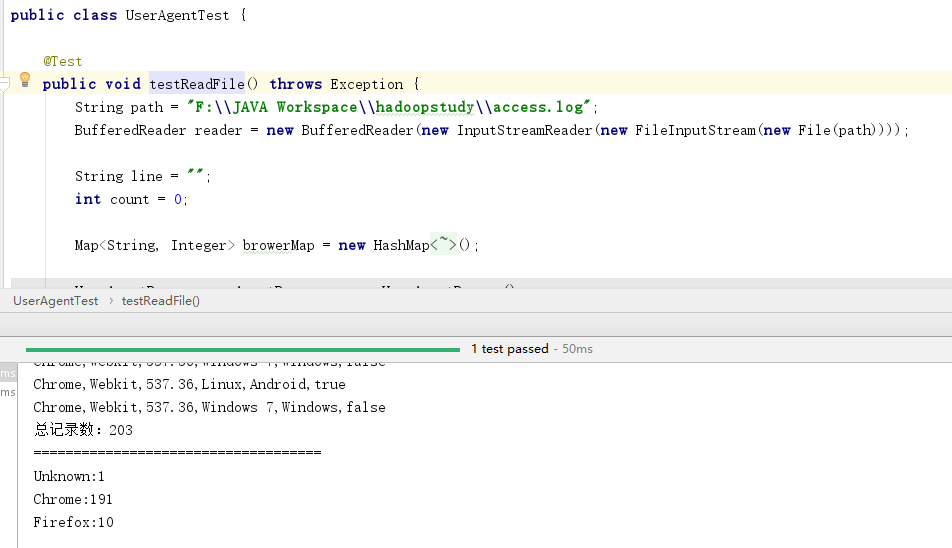Click the access.log file path string
Viewport: 952px width, 548px height.
(x=391, y=107)
